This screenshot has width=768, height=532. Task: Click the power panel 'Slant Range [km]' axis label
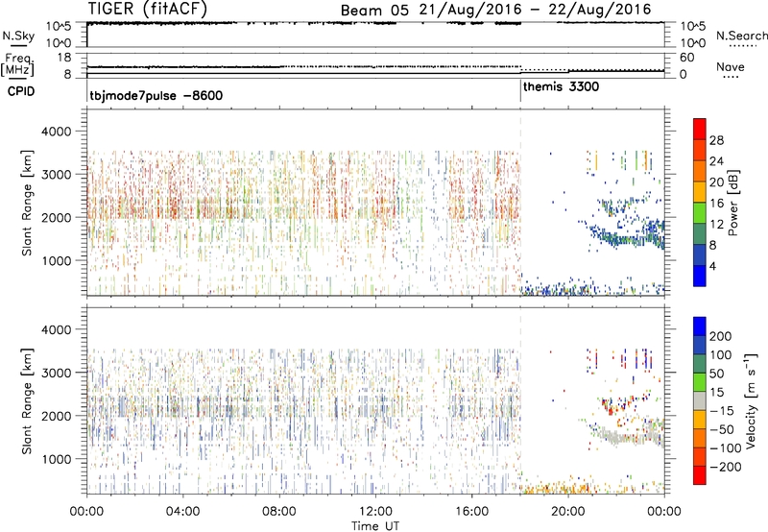click(27, 204)
